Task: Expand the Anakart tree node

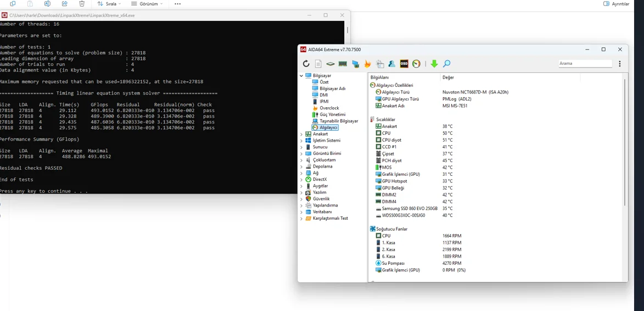Action: pyautogui.click(x=301, y=134)
